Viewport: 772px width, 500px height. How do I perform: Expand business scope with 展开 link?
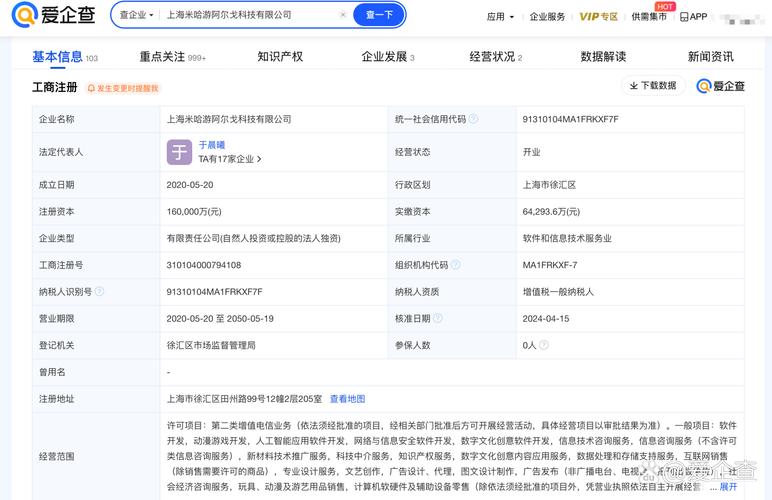coord(728,487)
